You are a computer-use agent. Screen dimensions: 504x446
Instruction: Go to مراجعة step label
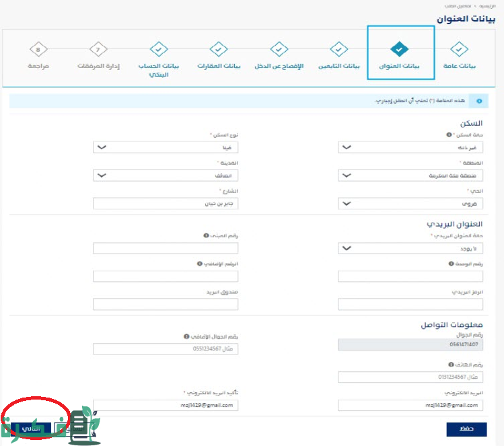click(38, 66)
